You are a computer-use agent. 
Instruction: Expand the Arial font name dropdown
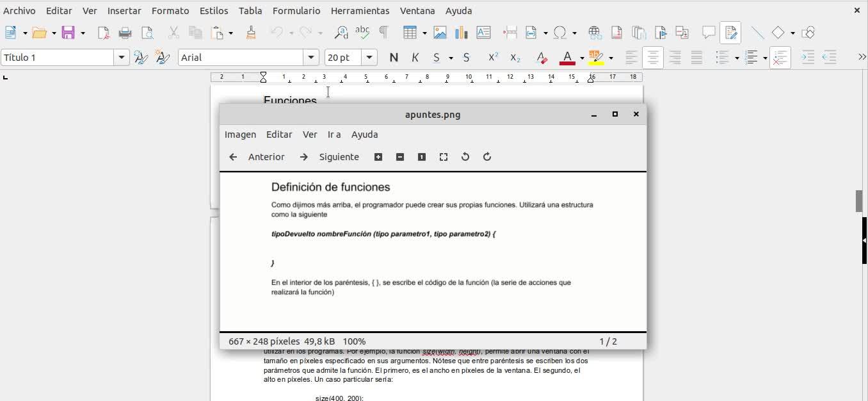[311, 58]
